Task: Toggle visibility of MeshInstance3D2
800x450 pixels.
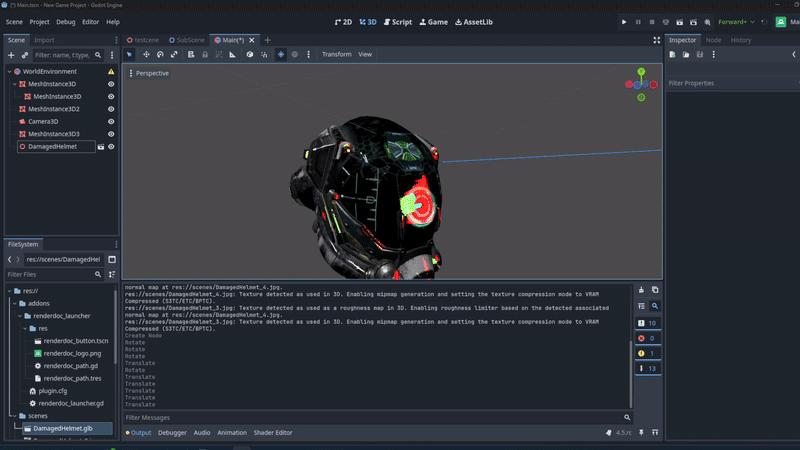Action: [x=111, y=109]
